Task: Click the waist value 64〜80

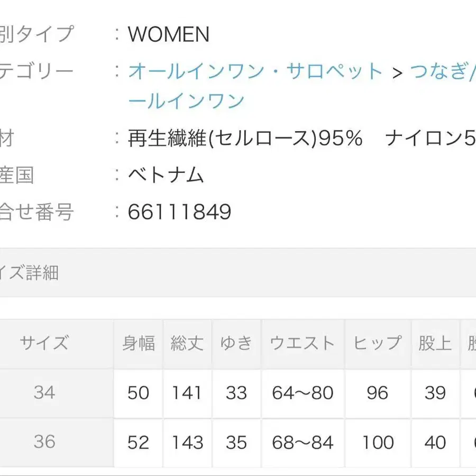Action: point(303,393)
